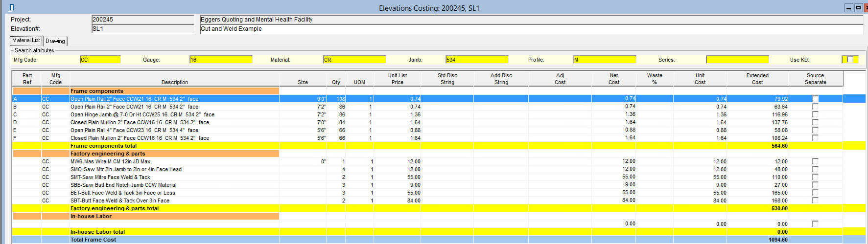Click the application icon in the title bar
Image resolution: width=868 pixels, height=244 pixels.
coord(12,7)
